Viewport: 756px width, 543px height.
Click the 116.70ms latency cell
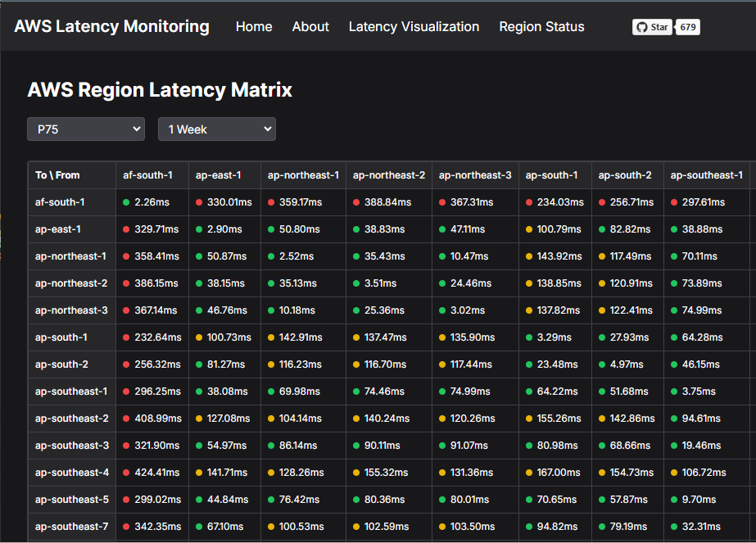(x=388, y=364)
